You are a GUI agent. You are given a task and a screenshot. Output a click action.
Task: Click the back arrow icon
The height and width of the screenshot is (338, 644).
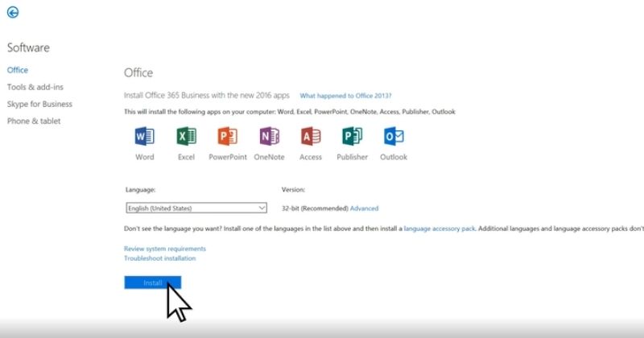(x=13, y=12)
